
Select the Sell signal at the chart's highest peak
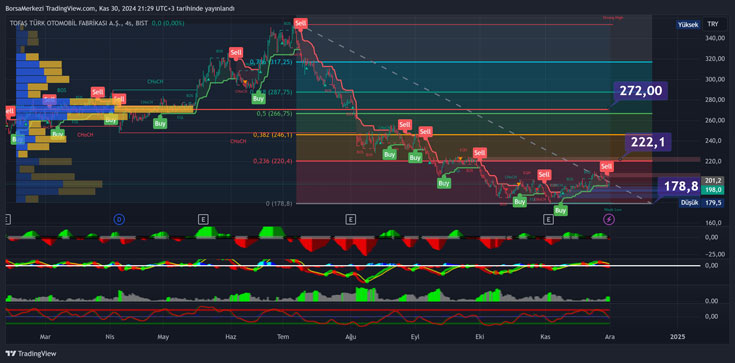pos(300,23)
